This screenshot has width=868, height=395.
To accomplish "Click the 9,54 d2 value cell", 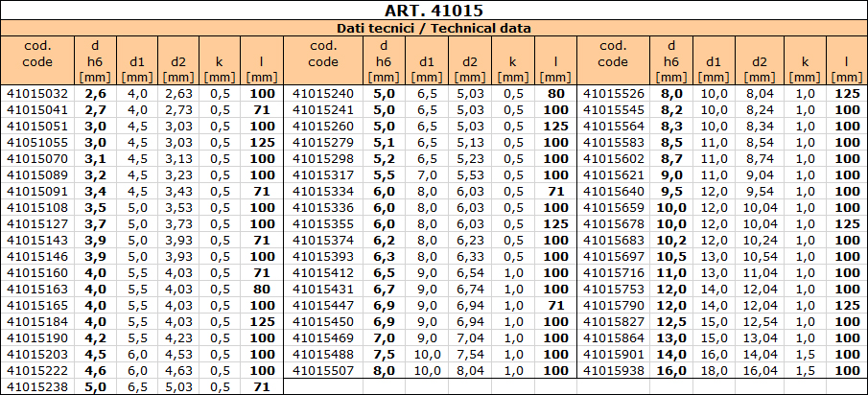I will pyautogui.click(x=759, y=192).
